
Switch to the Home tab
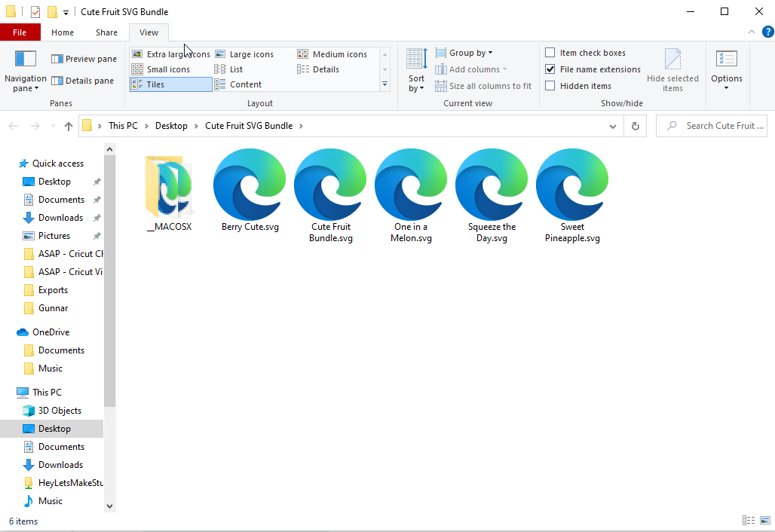(x=63, y=32)
